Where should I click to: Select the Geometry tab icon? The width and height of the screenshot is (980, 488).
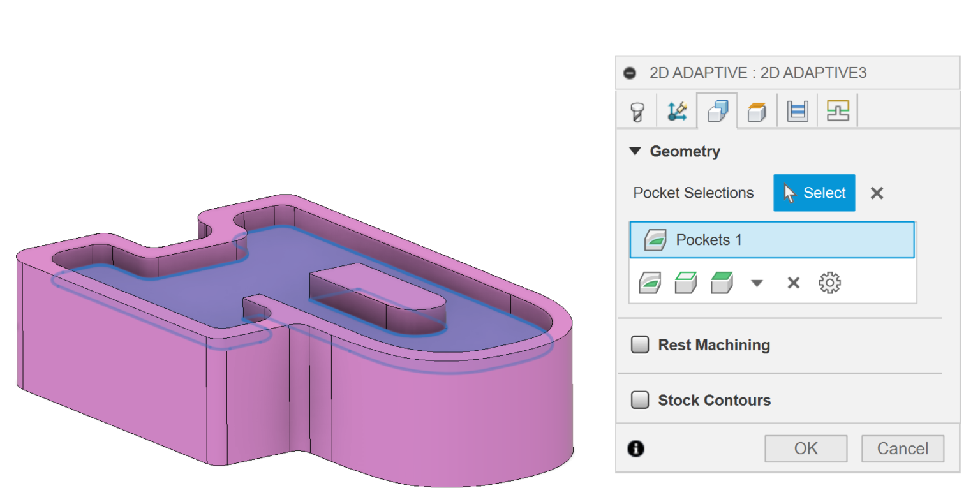click(x=717, y=110)
